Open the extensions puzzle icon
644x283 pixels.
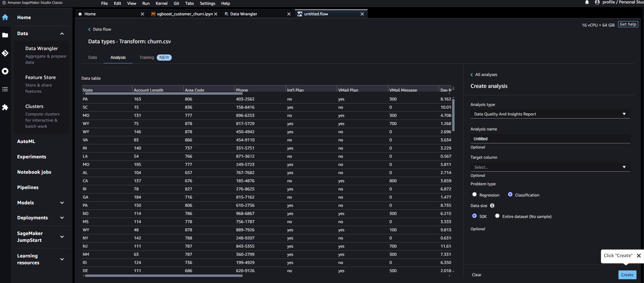pos(5,107)
